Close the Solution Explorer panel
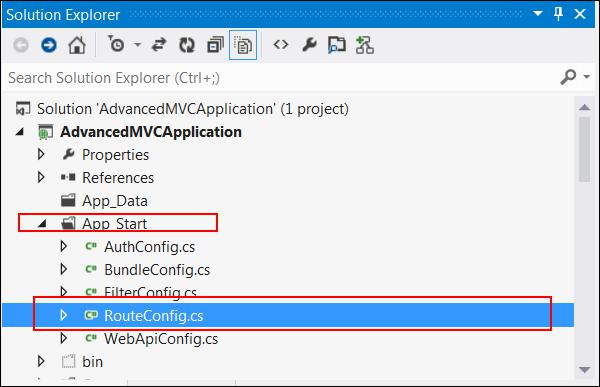This screenshot has width=600, height=387. [580, 14]
